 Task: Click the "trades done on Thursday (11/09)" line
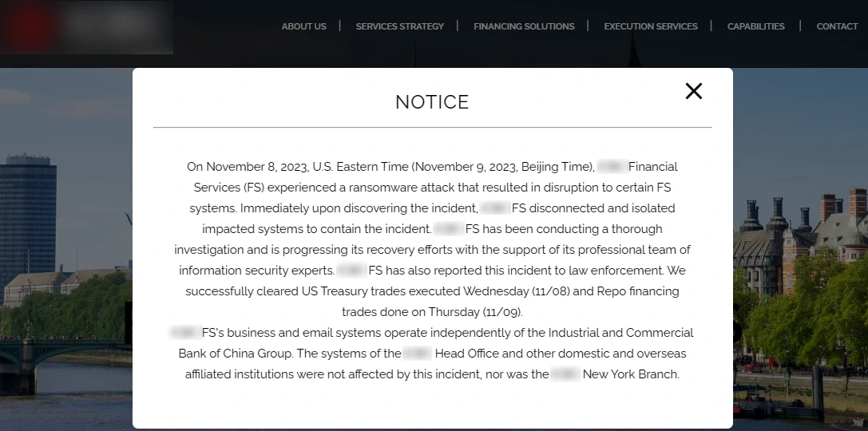[x=432, y=312]
